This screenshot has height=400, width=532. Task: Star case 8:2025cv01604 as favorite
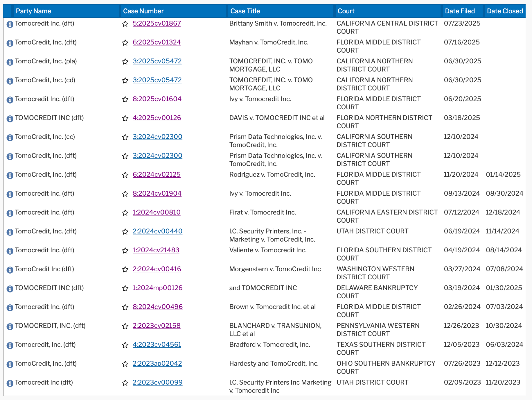point(125,99)
